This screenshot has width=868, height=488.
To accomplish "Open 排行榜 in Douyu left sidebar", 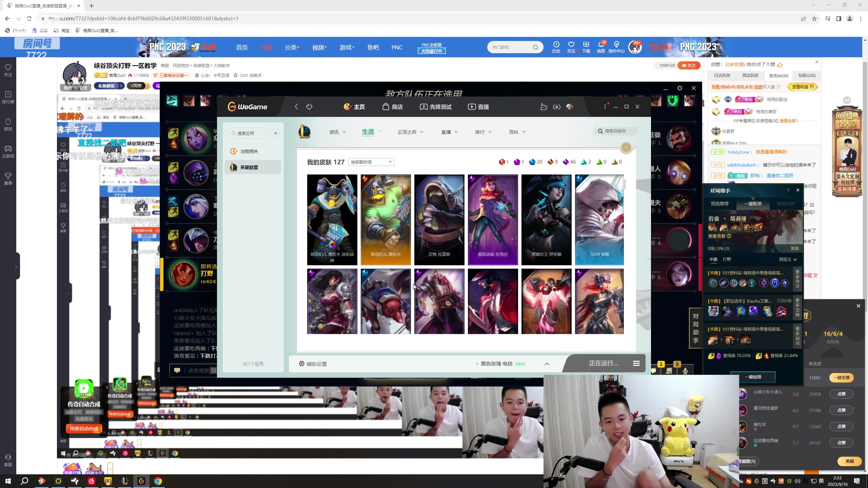I will pos(8,97).
